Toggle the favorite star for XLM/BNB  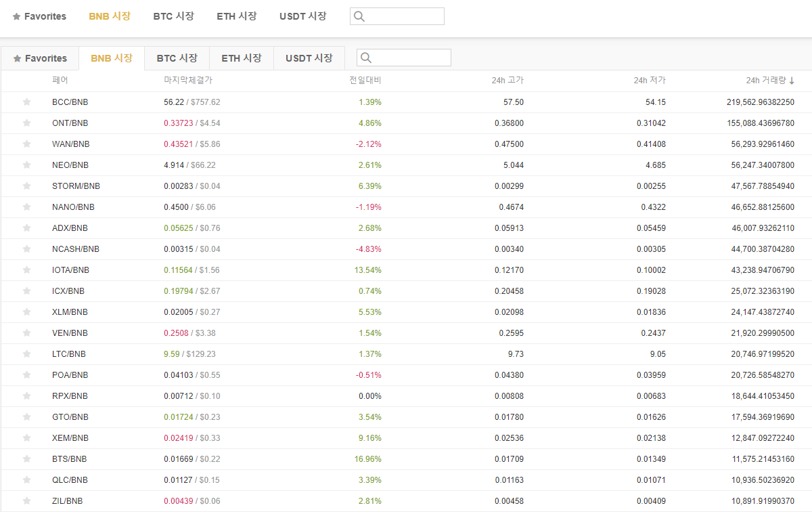pyautogui.click(x=26, y=312)
